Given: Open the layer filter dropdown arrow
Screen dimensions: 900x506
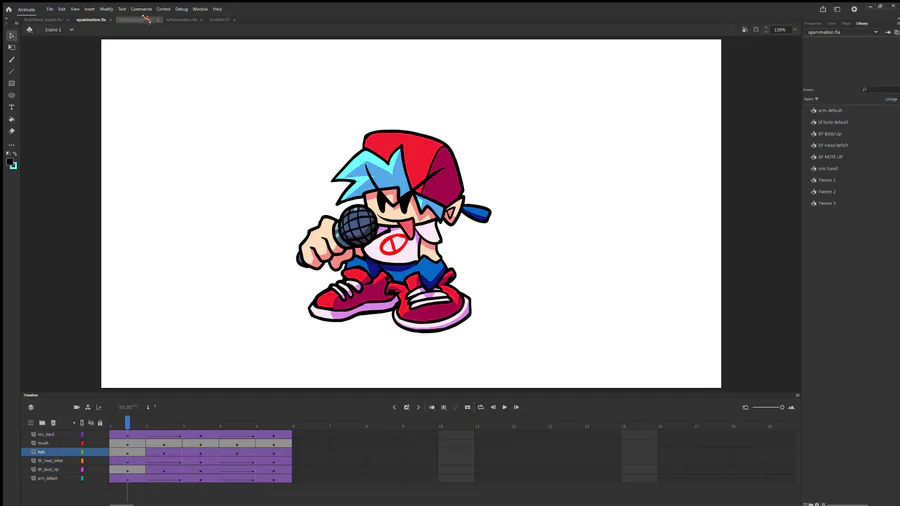Looking at the screenshot, I should [x=74, y=423].
